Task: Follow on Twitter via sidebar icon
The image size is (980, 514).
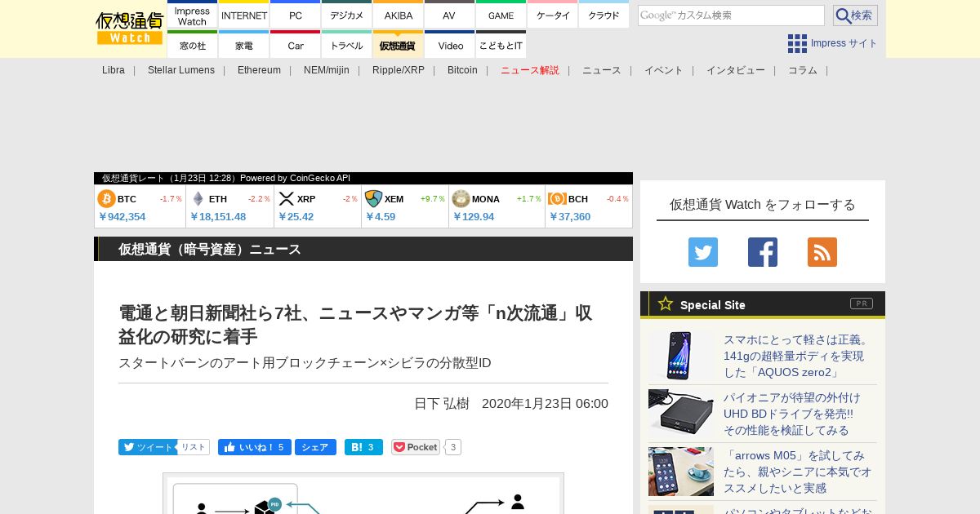Action: click(x=703, y=252)
